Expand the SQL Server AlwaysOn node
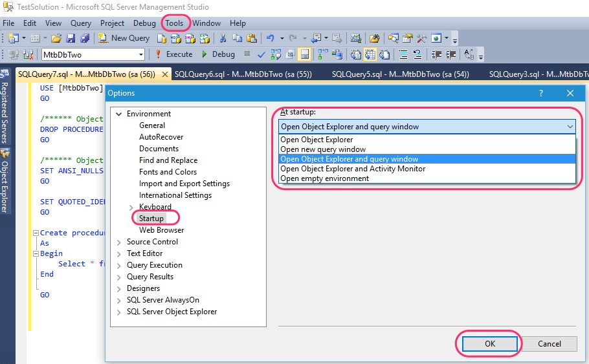This screenshot has width=589, height=364. pos(118,301)
